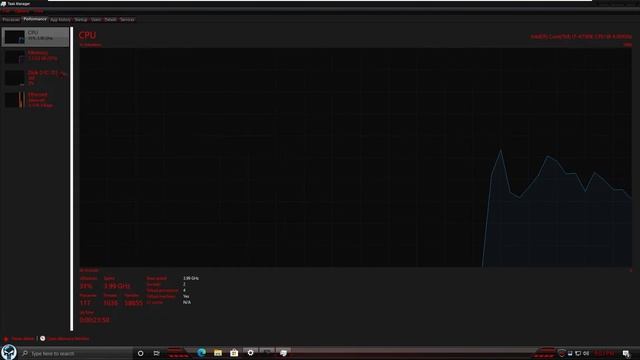The width and height of the screenshot is (640, 360).
Task: Click the Base speed value
Action: [191, 278]
